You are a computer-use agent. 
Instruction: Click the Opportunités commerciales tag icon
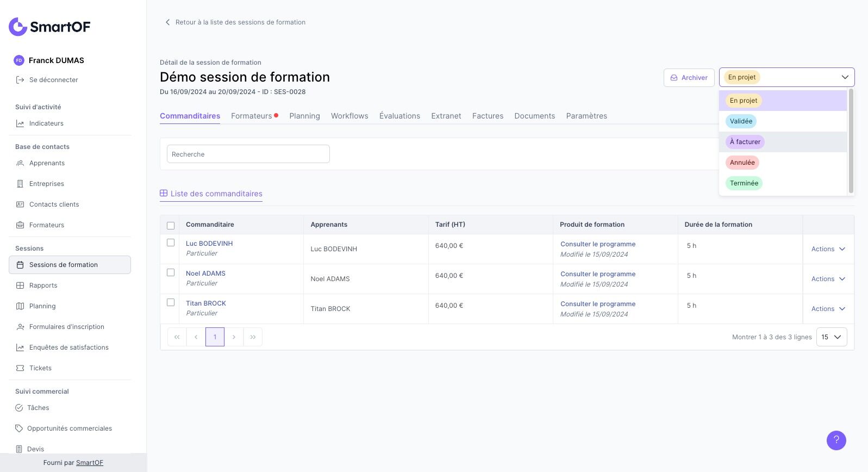point(19,428)
